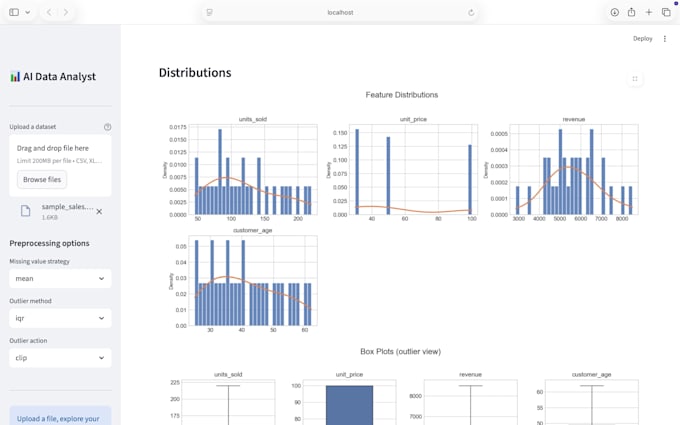Viewport: 680px width, 425px height.
Task: Click the Outlier method label
Action: pos(30,301)
